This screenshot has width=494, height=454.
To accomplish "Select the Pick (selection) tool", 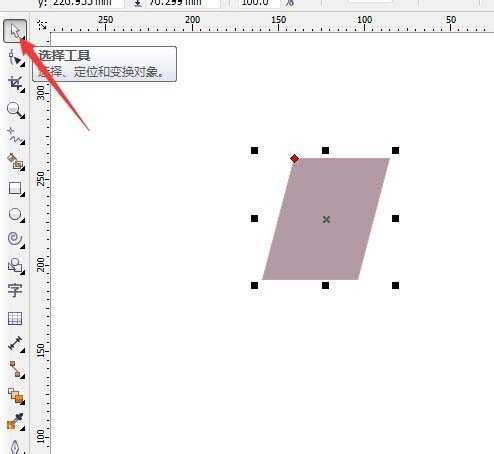I will coord(15,31).
